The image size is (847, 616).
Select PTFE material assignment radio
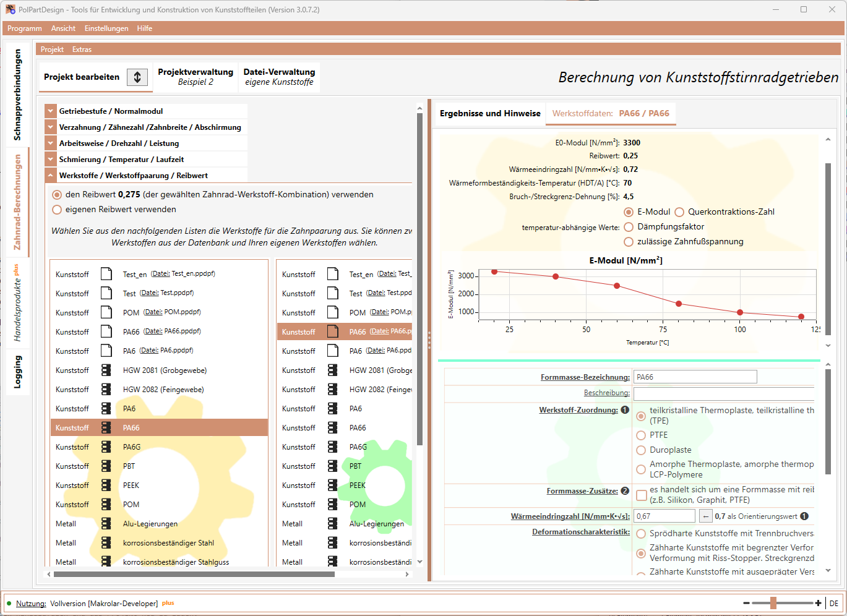[641, 435]
